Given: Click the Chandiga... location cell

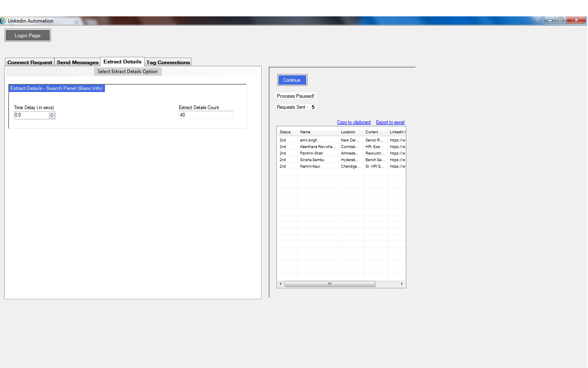Looking at the screenshot, I should tap(351, 166).
